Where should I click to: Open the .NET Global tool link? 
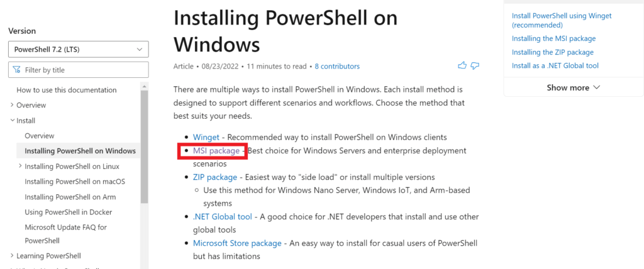[x=223, y=217]
